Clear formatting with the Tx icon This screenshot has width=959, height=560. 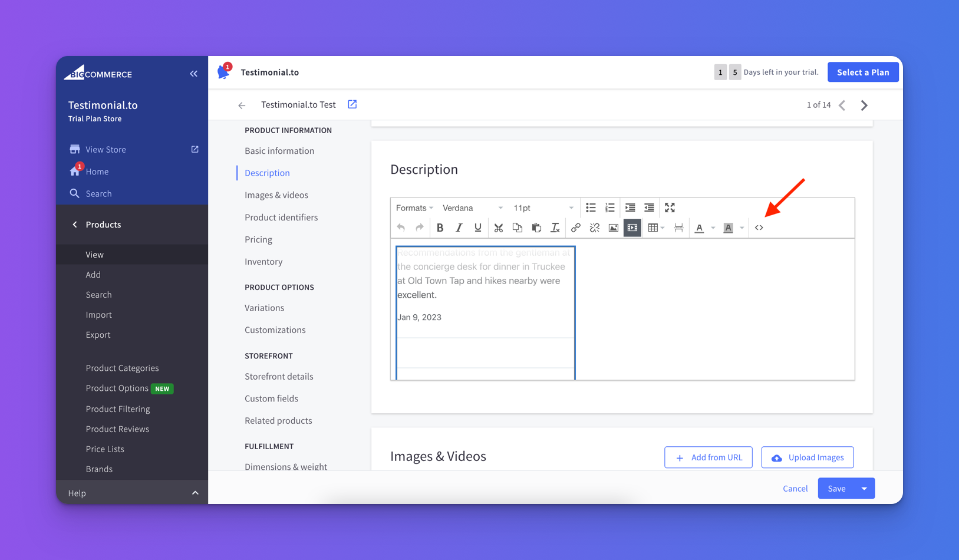(x=555, y=228)
